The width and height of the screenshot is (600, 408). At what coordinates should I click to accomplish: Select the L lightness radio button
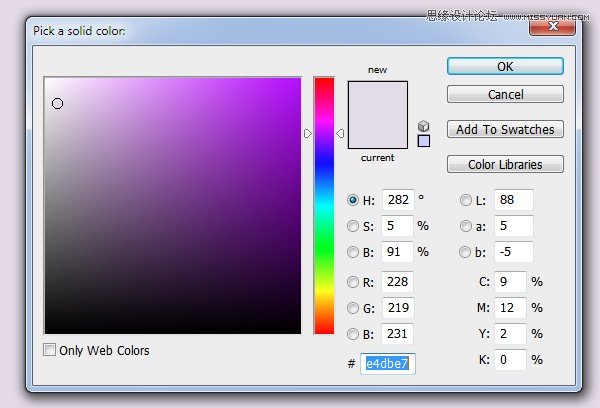click(465, 200)
